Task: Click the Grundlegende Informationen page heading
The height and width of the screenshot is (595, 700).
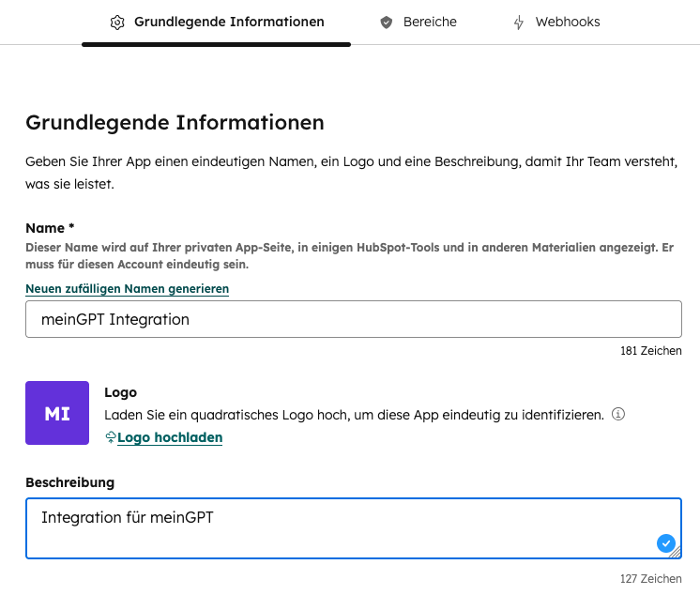Action: tap(175, 123)
